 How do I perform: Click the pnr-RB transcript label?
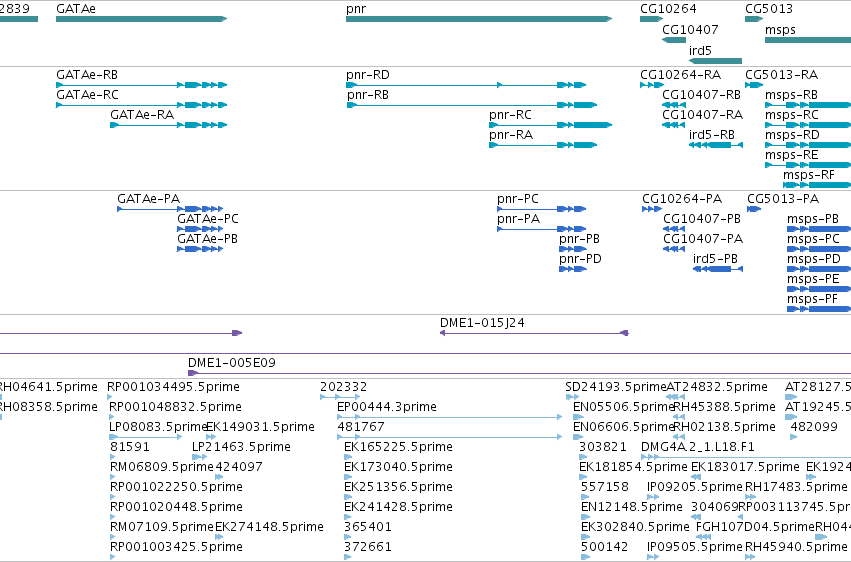click(x=367, y=95)
